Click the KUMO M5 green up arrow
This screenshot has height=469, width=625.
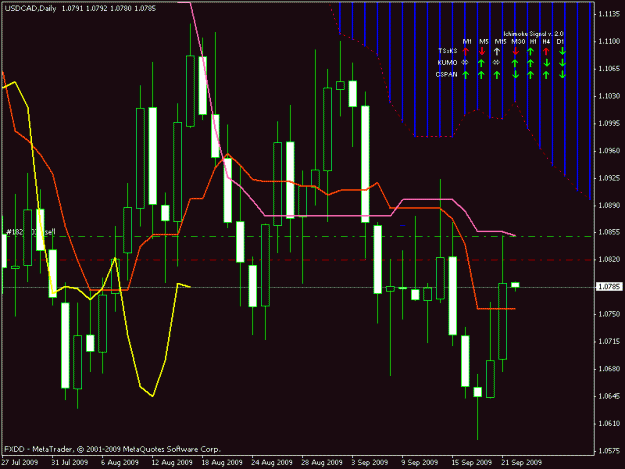point(482,63)
